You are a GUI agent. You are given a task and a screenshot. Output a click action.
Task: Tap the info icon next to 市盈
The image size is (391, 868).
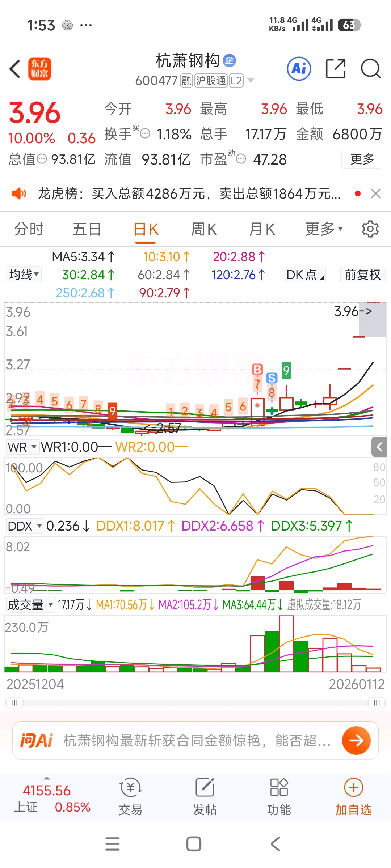click(x=241, y=159)
